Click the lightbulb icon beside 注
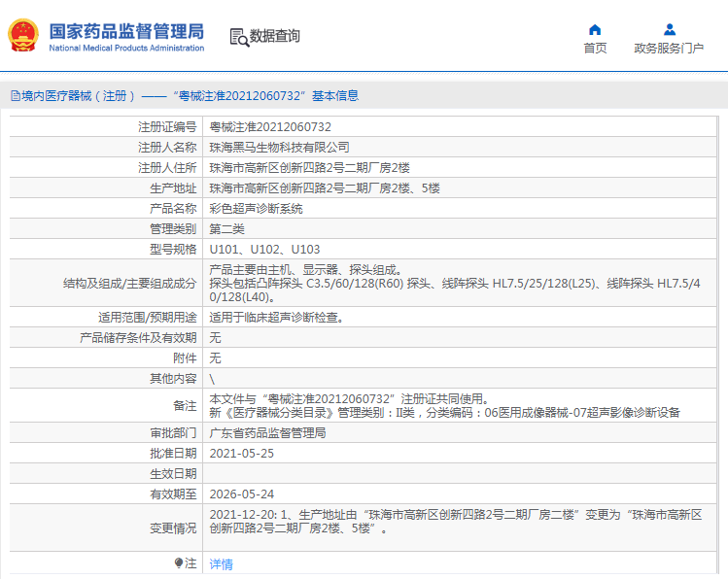The image size is (728, 579). (179, 563)
